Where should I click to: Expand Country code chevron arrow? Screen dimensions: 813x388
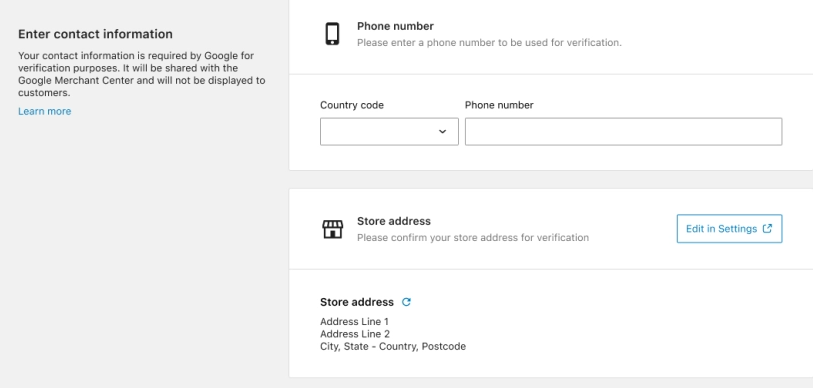pyautogui.click(x=442, y=132)
